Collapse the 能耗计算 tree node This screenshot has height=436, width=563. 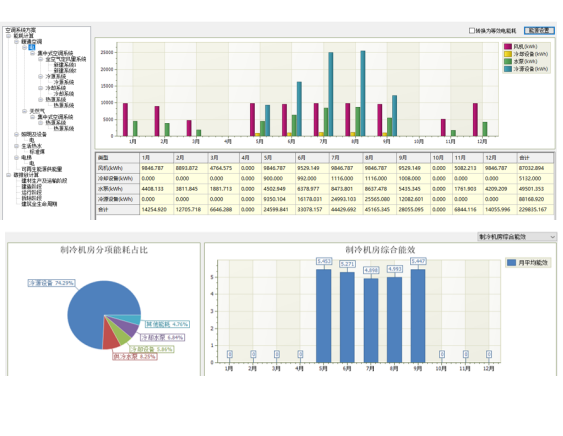pyautogui.click(x=9, y=36)
